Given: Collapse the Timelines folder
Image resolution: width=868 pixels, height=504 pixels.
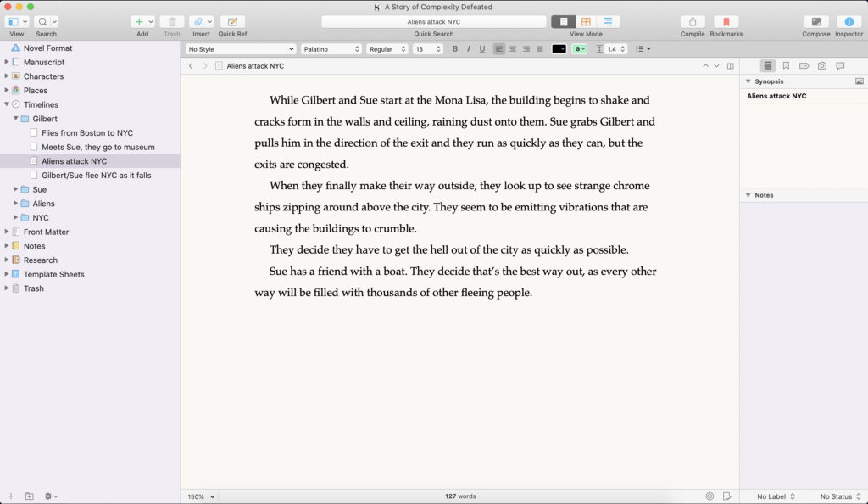Looking at the screenshot, I should point(7,104).
